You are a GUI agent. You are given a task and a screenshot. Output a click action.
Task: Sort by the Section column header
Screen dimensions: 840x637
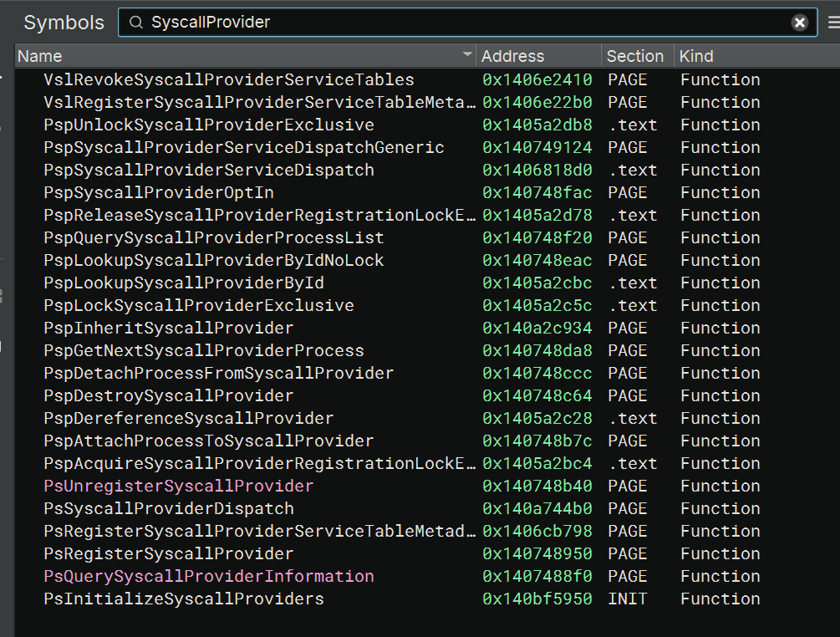(638, 56)
